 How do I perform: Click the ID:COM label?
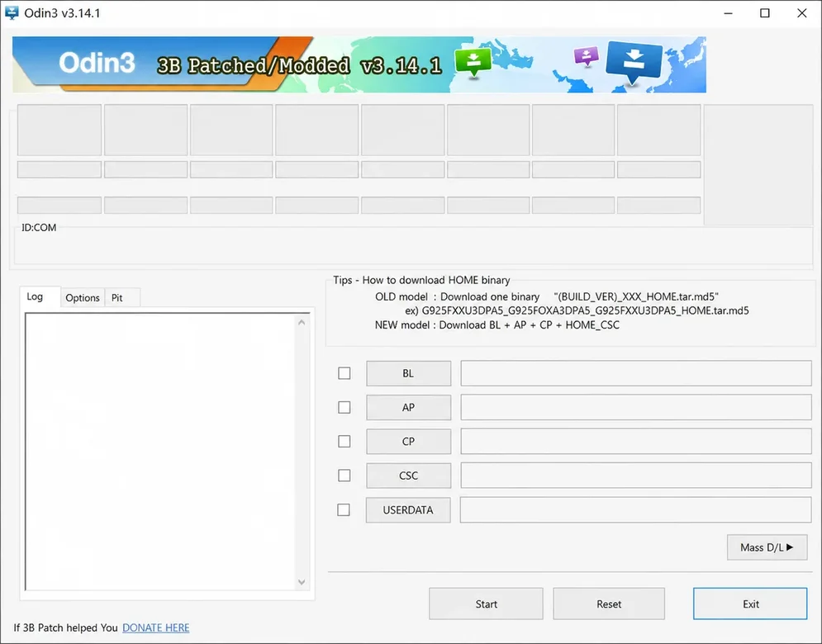(x=39, y=227)
